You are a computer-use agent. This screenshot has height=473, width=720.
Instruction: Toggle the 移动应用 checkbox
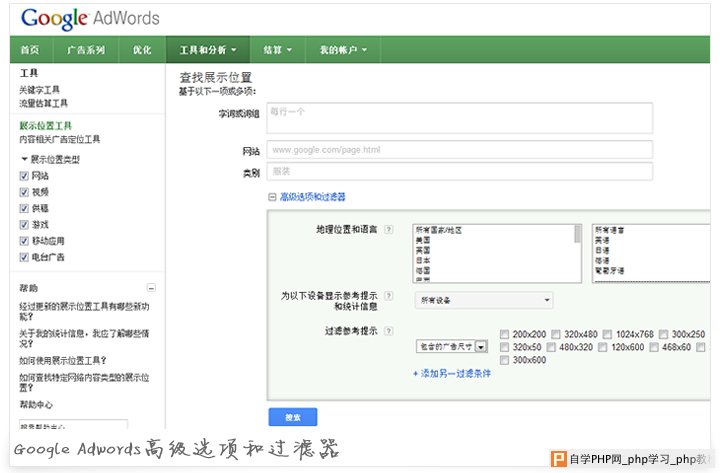pos(24,241)
